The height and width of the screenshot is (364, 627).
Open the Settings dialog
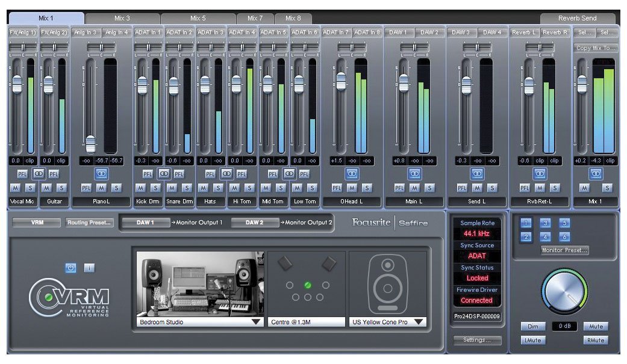click(476, 340)
